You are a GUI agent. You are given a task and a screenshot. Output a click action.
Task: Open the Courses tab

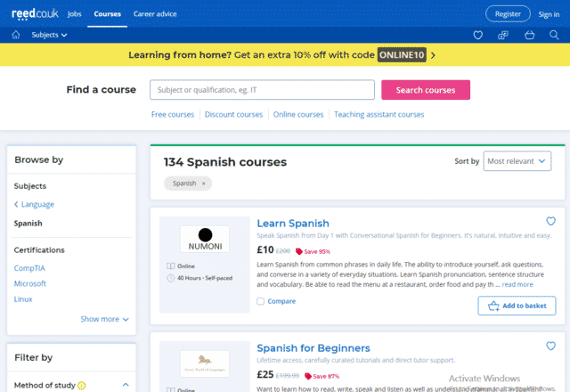[107, 14]
